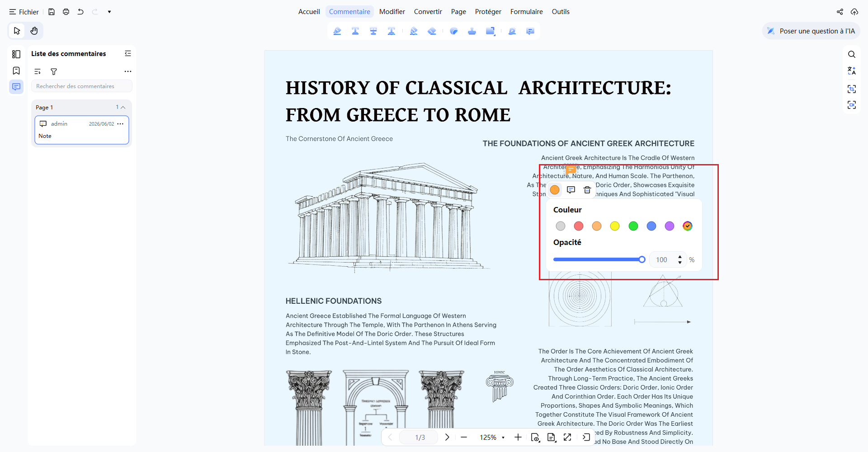
Task: Select the eraser tool
Action: pos(432,31)
